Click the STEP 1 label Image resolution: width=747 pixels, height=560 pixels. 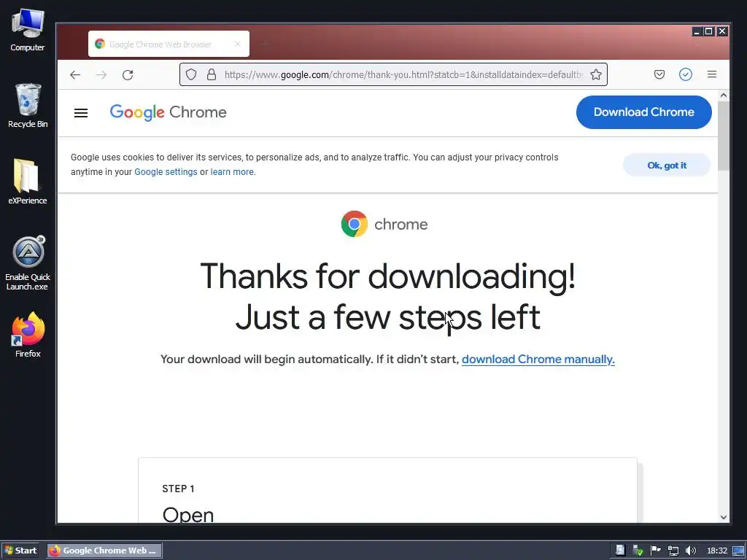(178, 489)
